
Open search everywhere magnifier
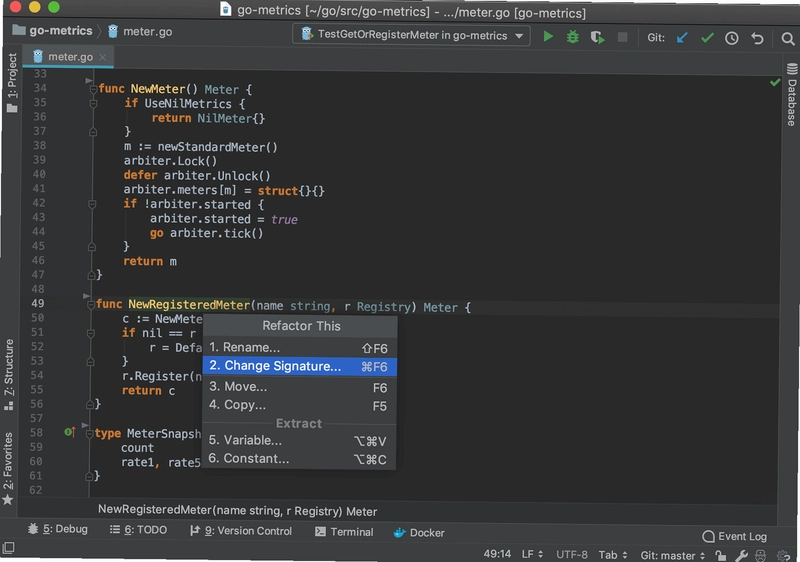(788, 39)
